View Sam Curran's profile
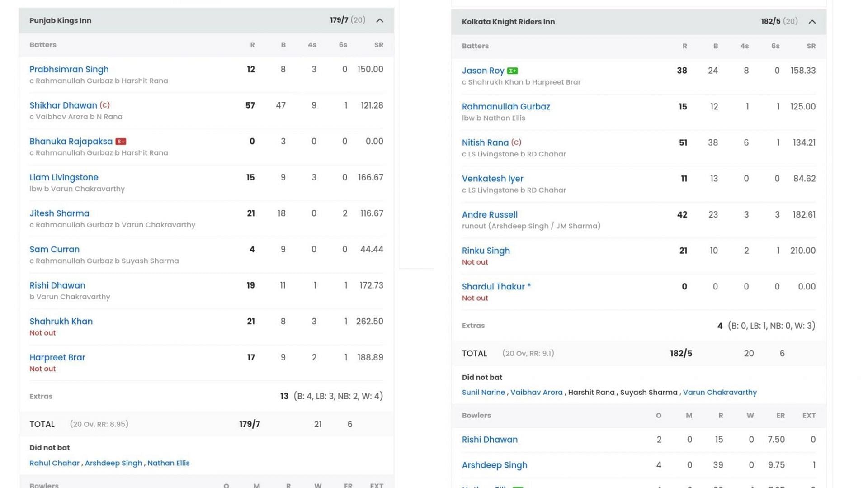The height and width of the screenshot is (488, 868). pos(54,249)
